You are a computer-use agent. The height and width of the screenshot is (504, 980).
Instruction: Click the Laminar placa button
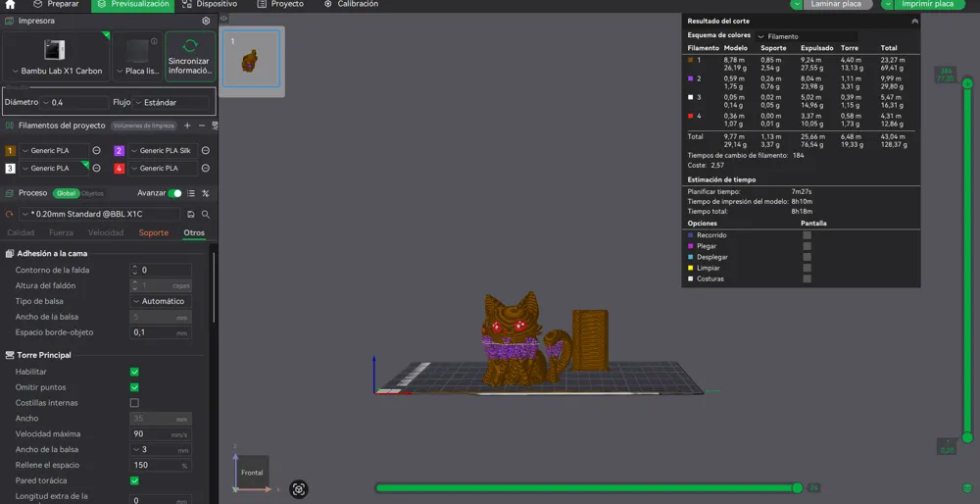coord(836,4)
